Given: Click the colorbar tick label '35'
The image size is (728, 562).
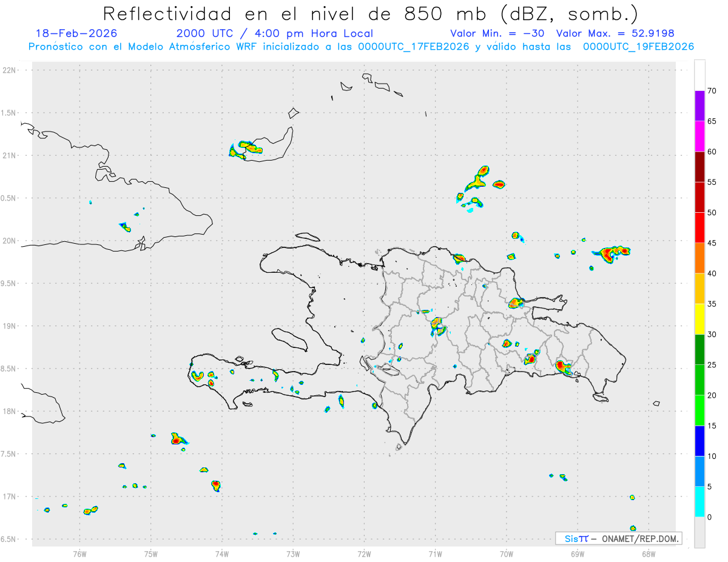Looking at the screenshot, I should 713,304.
